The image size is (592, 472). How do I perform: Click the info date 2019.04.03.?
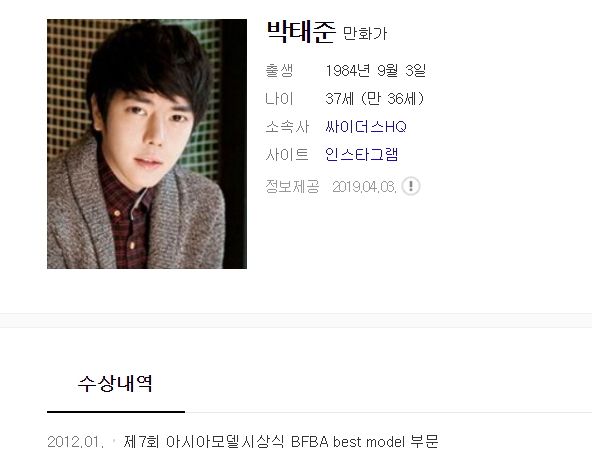coord(364,187)
